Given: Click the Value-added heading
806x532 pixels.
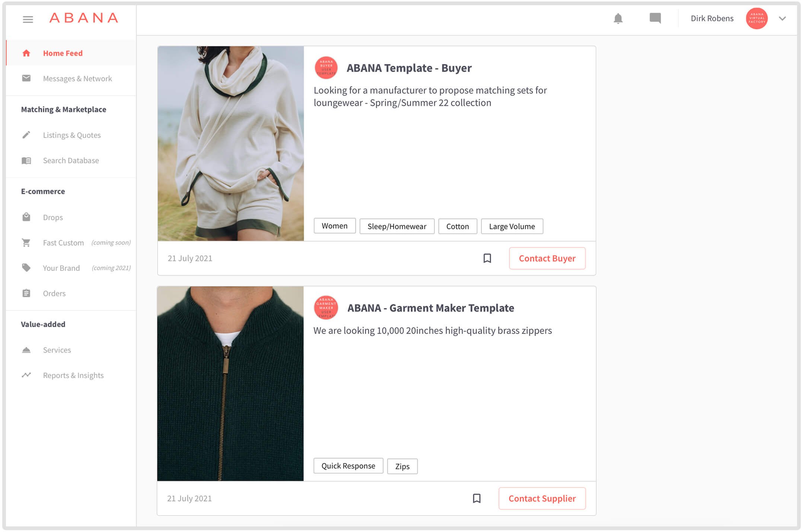Looking at the screenshot, I should pos(43,324).
